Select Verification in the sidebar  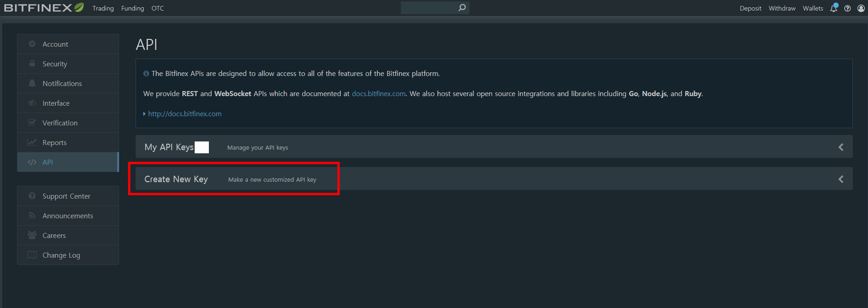(68, 123)
